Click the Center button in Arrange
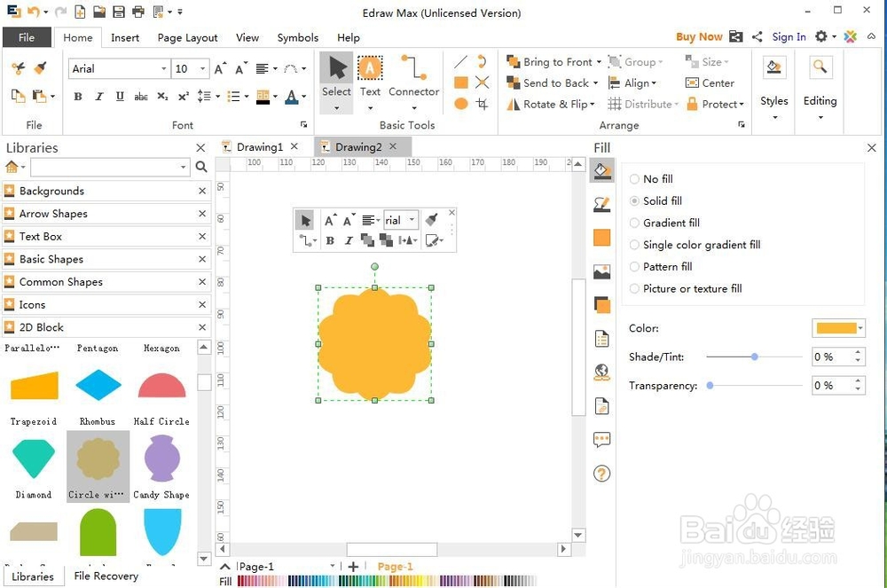887x588 pixels. pyautogui.click(x=710, y=83)
